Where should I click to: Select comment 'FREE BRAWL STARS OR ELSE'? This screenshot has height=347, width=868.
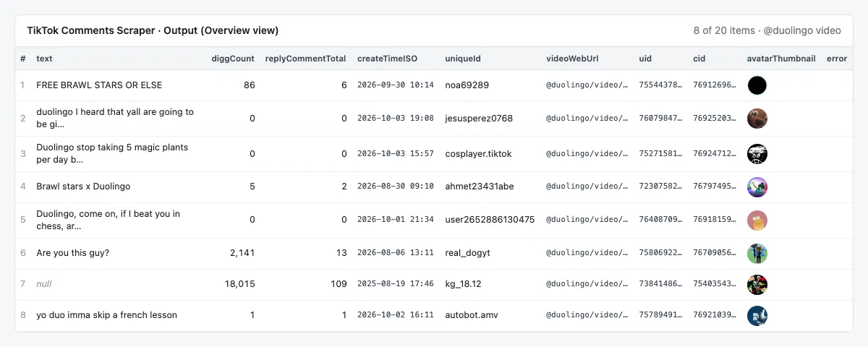[x=99, y=85]
